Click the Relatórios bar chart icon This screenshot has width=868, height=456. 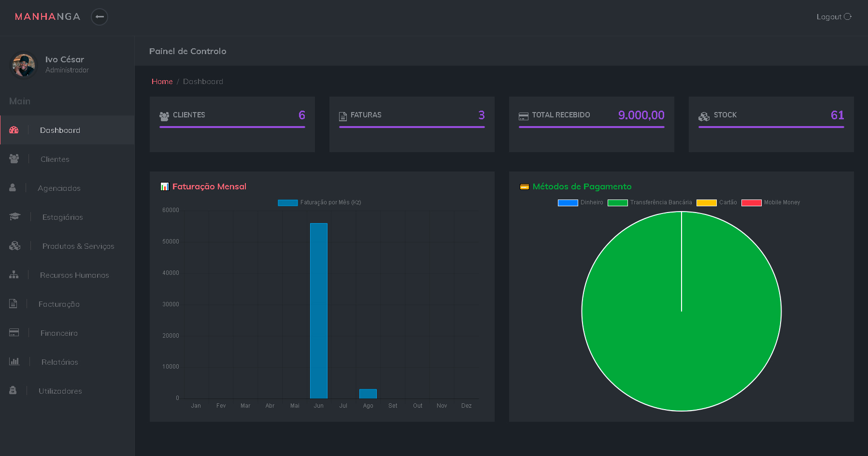[x=14, y=361]
